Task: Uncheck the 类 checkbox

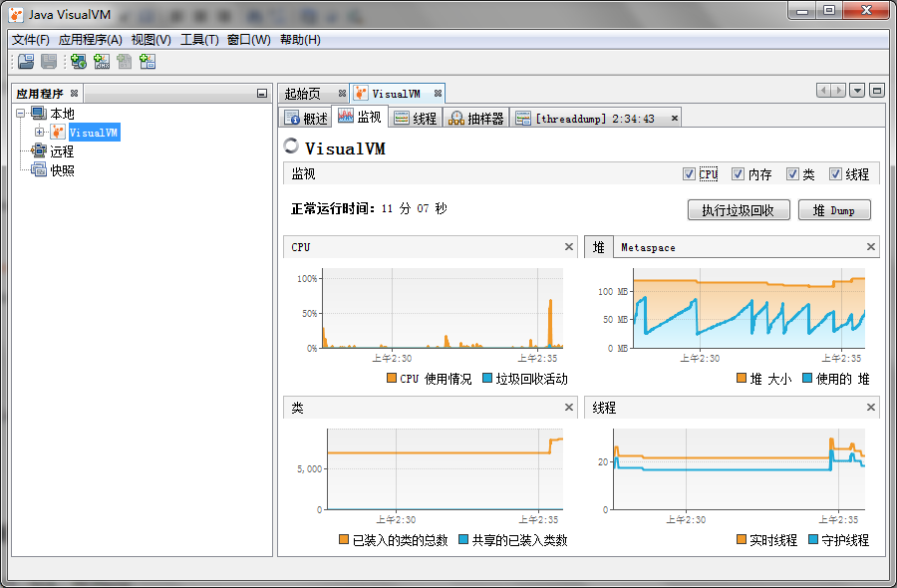Action: 792,173
